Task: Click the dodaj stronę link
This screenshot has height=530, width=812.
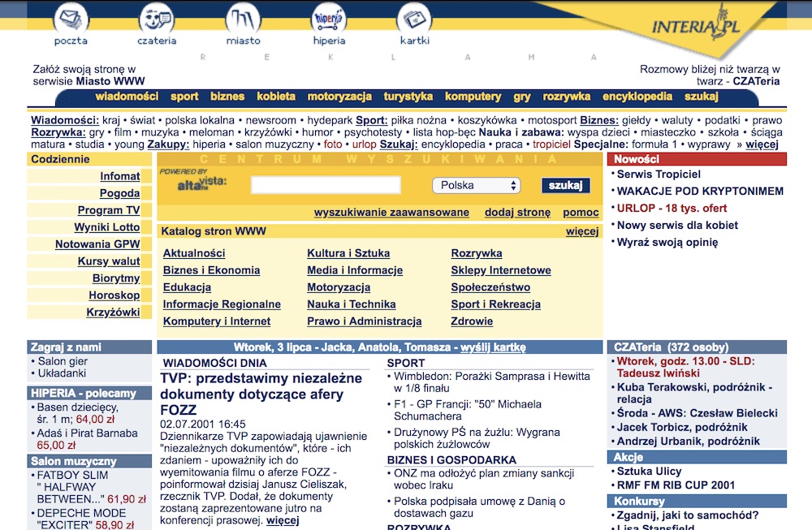Action: [x=517, y=212]
